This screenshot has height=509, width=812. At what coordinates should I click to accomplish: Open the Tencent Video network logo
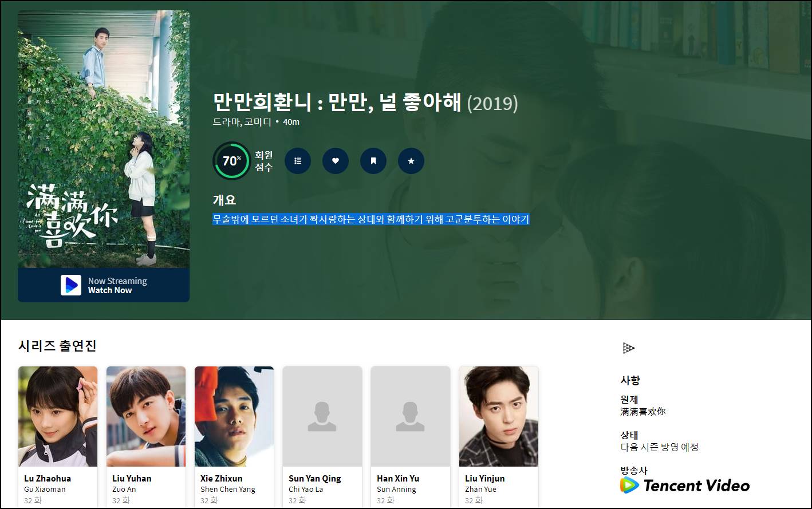[x=685, y=486]
